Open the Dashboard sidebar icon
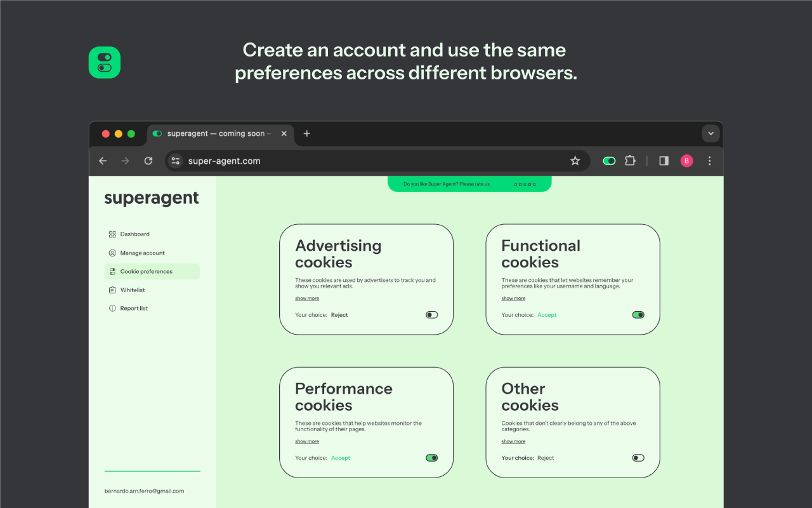The height and width of the screenshot is (508, 812). tap(112, 234)
